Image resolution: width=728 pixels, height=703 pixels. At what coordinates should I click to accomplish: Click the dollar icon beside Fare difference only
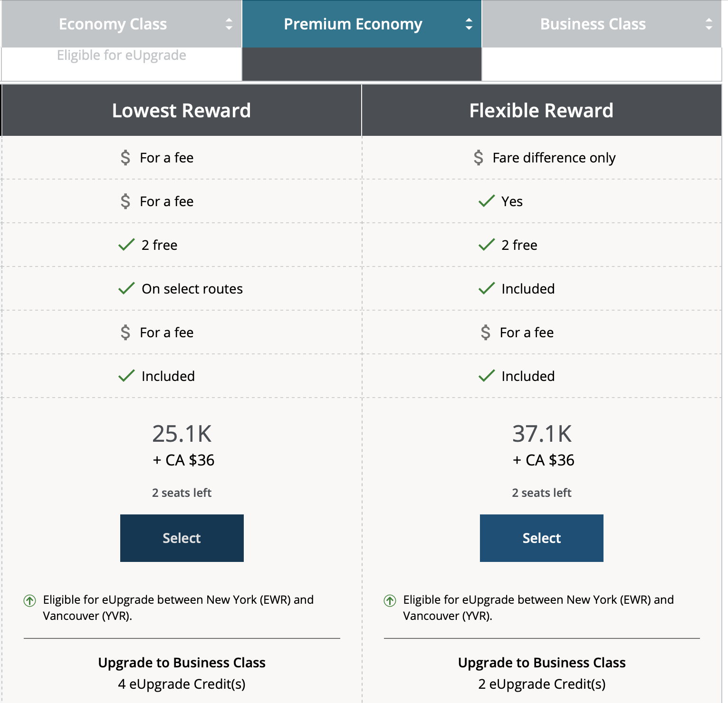[x=479, y=158]
